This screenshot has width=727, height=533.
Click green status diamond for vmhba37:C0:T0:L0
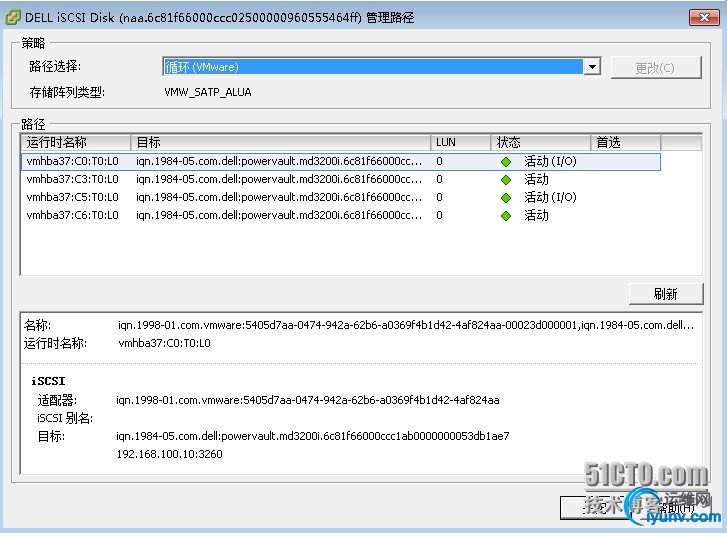click(x=506, y=162)
